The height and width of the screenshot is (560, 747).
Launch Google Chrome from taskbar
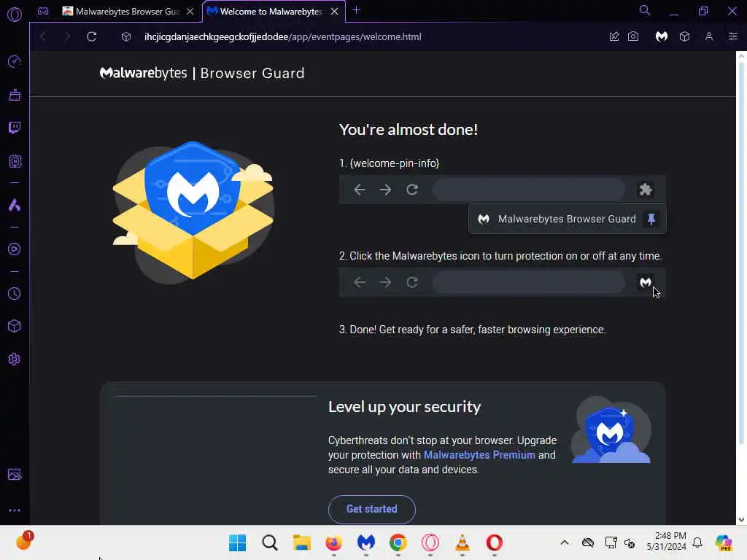pyautogui.click(x=398, y=542)
